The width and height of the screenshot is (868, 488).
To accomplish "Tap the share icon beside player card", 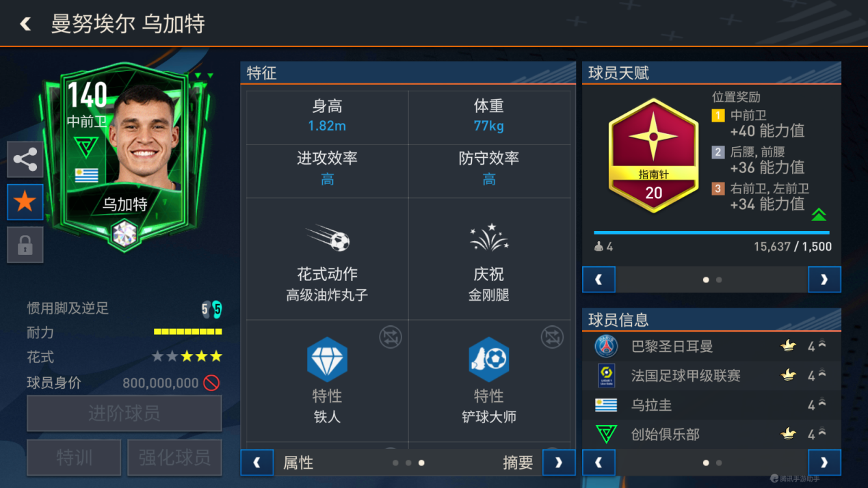I will (x=25, y=159).
